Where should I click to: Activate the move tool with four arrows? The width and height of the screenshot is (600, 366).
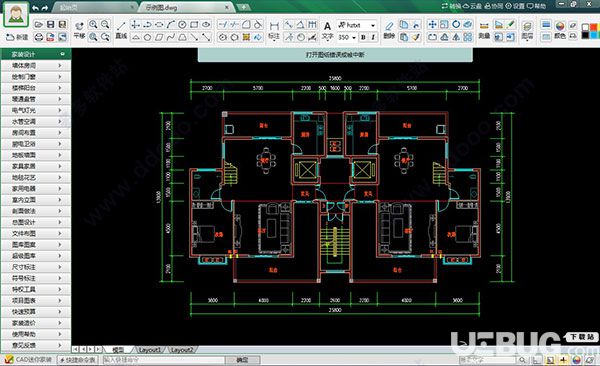click(x=432, y=25)
